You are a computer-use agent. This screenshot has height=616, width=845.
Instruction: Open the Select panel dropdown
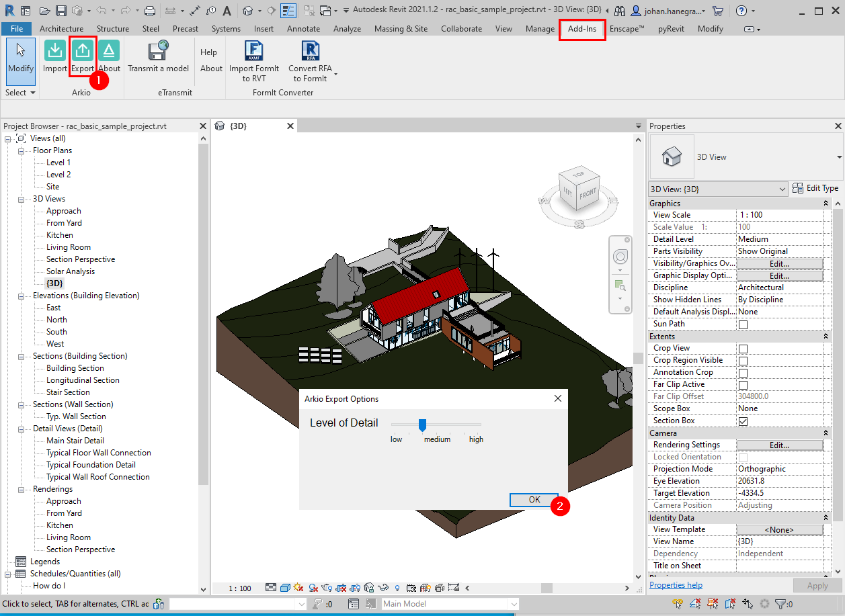click(x=20, y=93)
